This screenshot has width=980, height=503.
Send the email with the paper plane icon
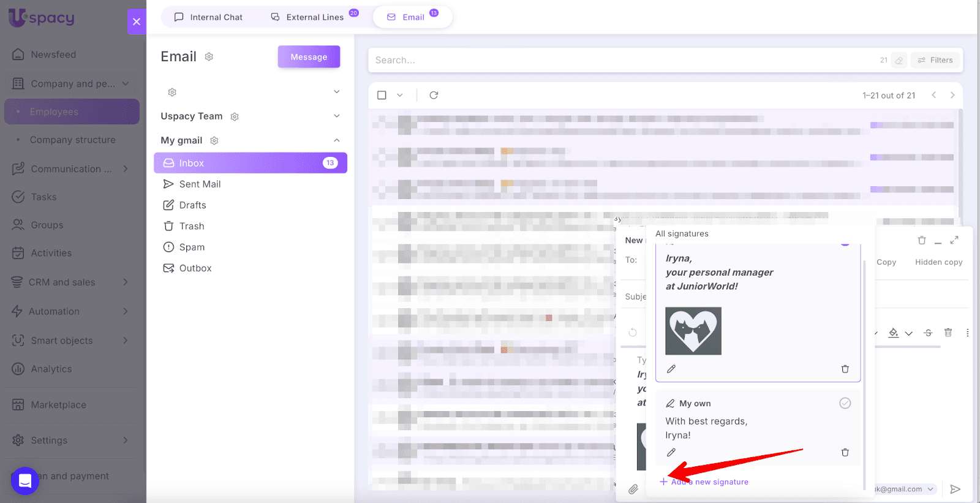[x=954, y=489]
